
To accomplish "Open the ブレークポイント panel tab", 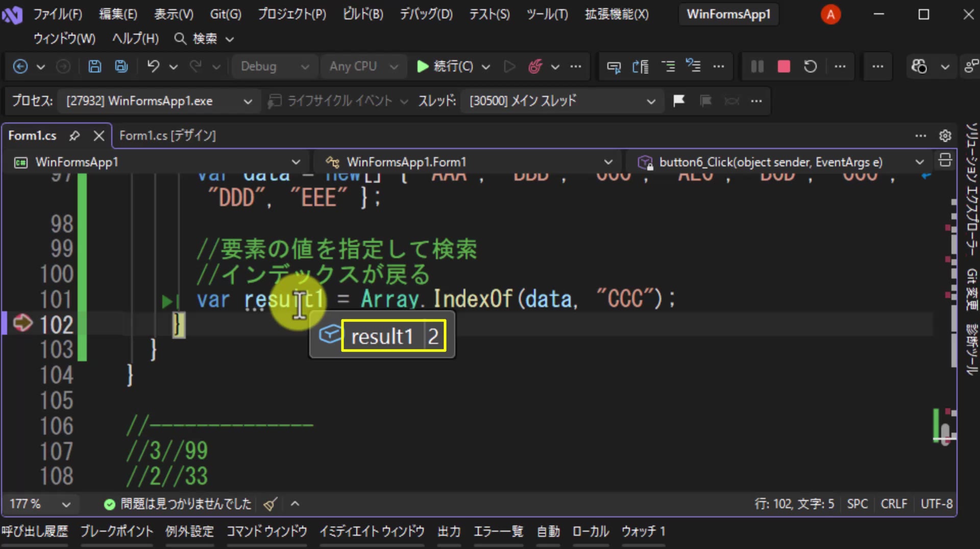I will point(117,532).
